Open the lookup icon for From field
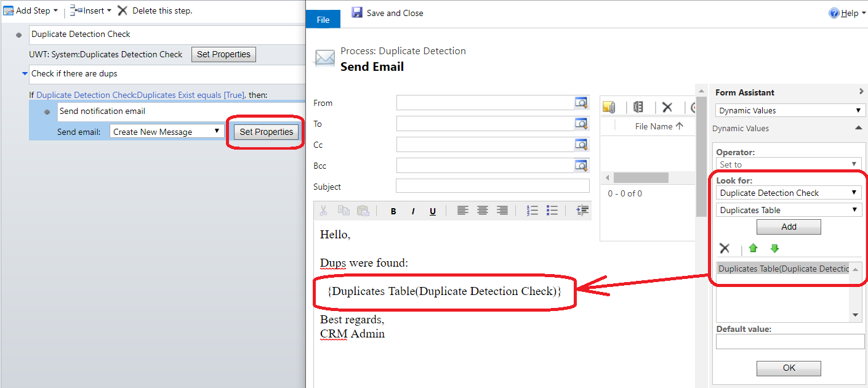868x388 pixels. [x=581, y=103]
